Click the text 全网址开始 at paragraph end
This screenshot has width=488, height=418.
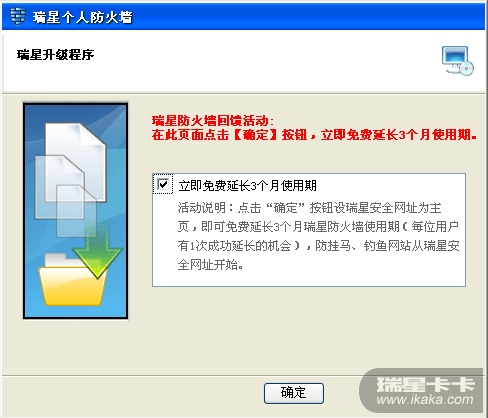[210, 265]
